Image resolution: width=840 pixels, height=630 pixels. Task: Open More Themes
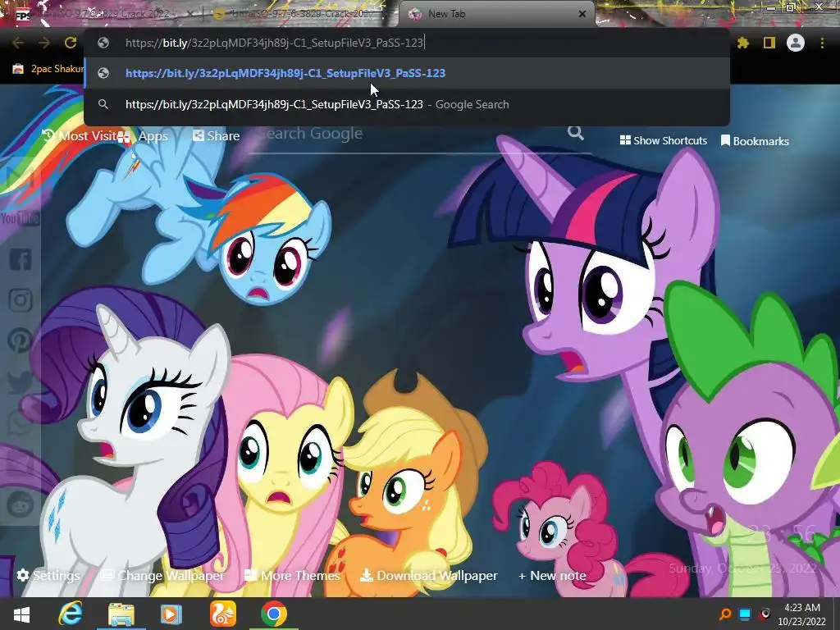point(293,576)
